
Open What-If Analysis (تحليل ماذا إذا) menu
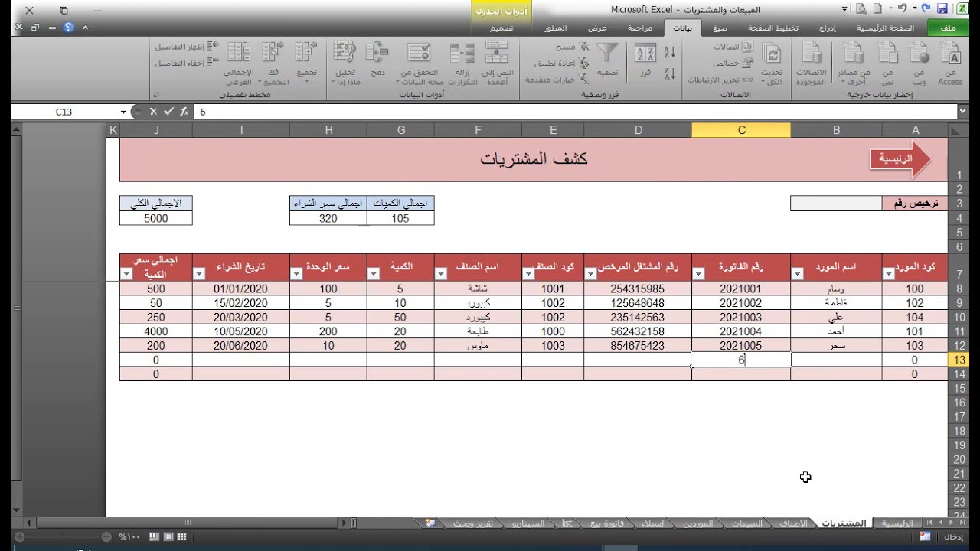pos(344,64)
